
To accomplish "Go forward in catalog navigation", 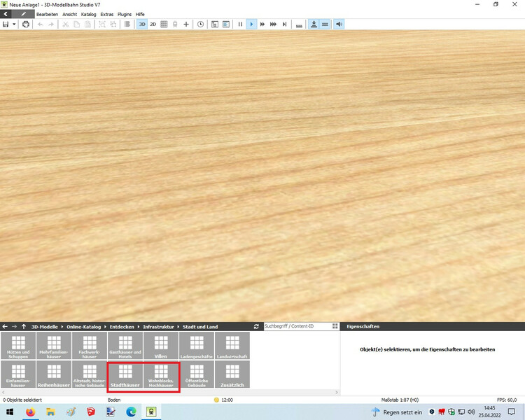I will (15, 327).
